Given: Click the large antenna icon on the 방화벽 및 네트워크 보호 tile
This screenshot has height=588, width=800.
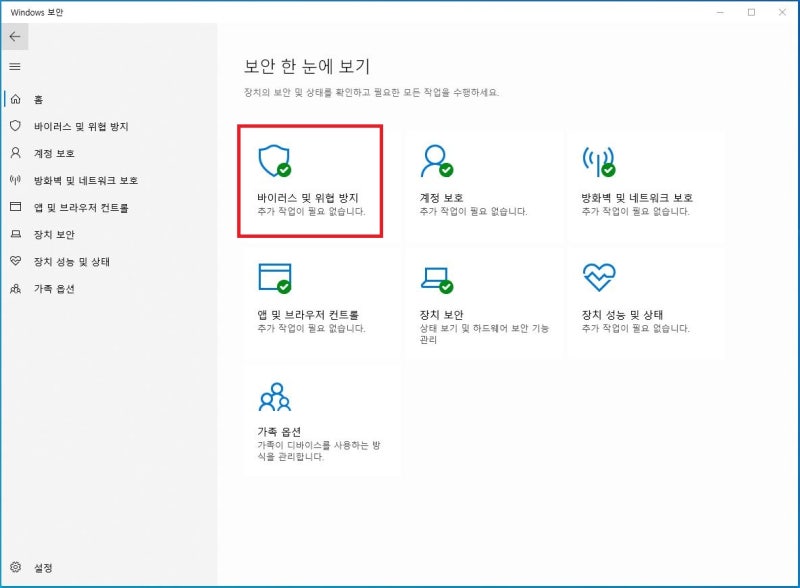Looking at the screenshot, I should (x=599, y=161).
